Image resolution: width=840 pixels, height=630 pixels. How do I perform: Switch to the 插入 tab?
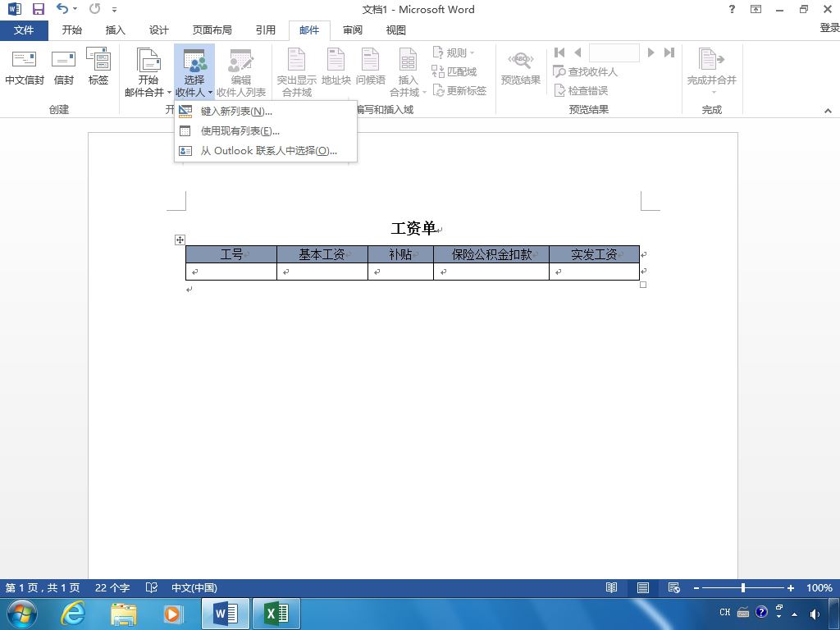115,30
